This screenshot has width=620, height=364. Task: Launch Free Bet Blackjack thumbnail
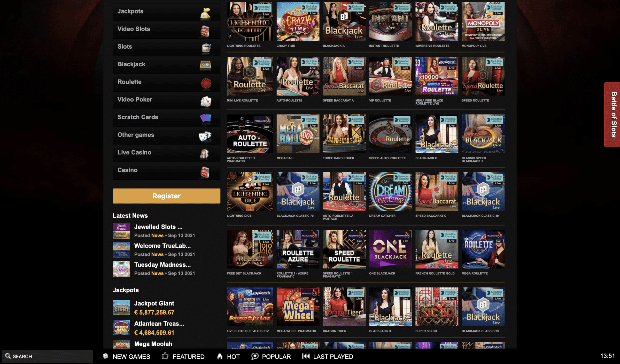pyautogui.click(x=250, y=249)
